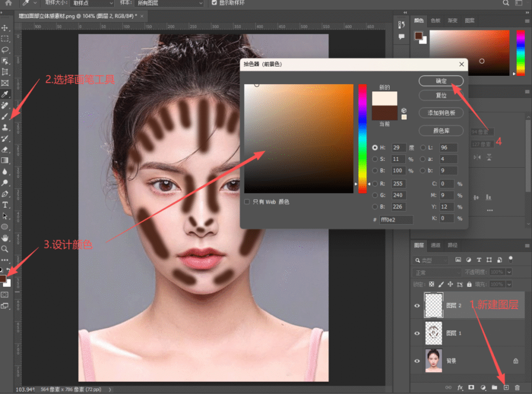This screenshot has width=532, height=394.
Task: Select the Hand tool
Action: 5,238
